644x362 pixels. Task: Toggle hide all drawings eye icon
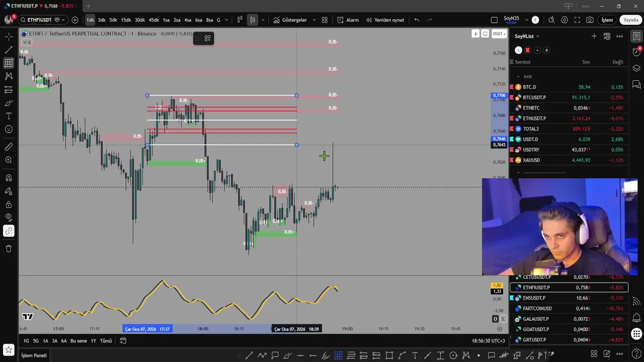[x=9, y=217]
